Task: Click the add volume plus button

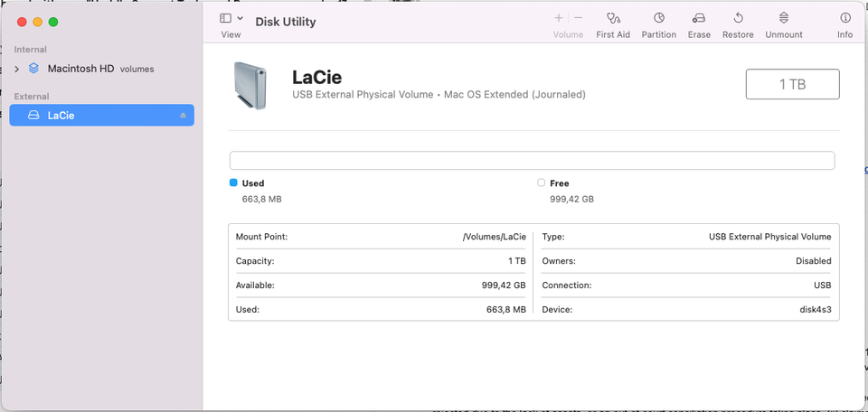Action: click(559, 18)
